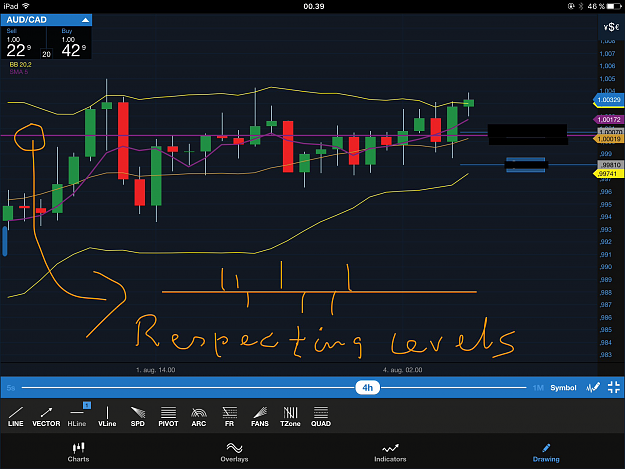Image resolution: width=625 pixels, height=469 pixels.
Task: Select the VECTOR arrow tool
Action: point(46,416)
